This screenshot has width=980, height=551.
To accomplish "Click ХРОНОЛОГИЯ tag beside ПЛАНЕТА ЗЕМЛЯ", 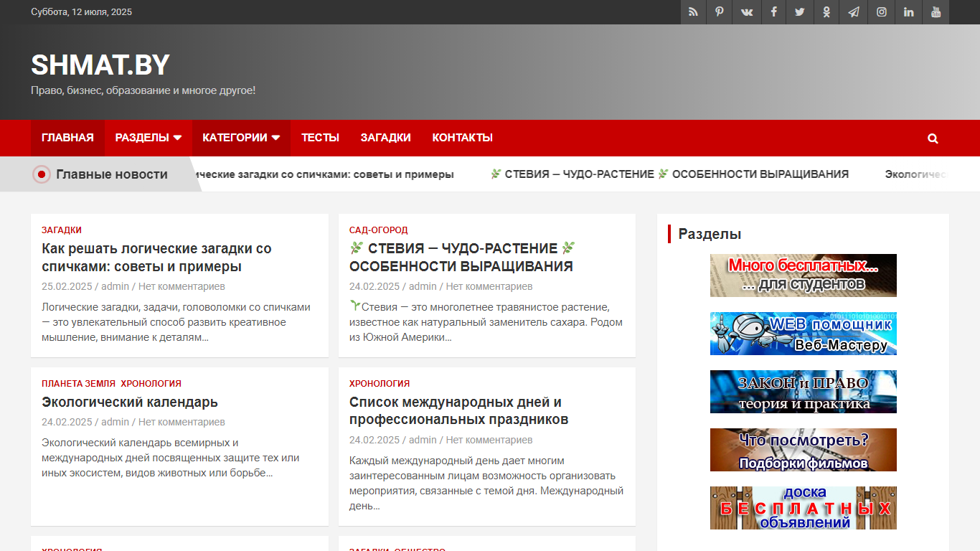I will pos(151,384).
